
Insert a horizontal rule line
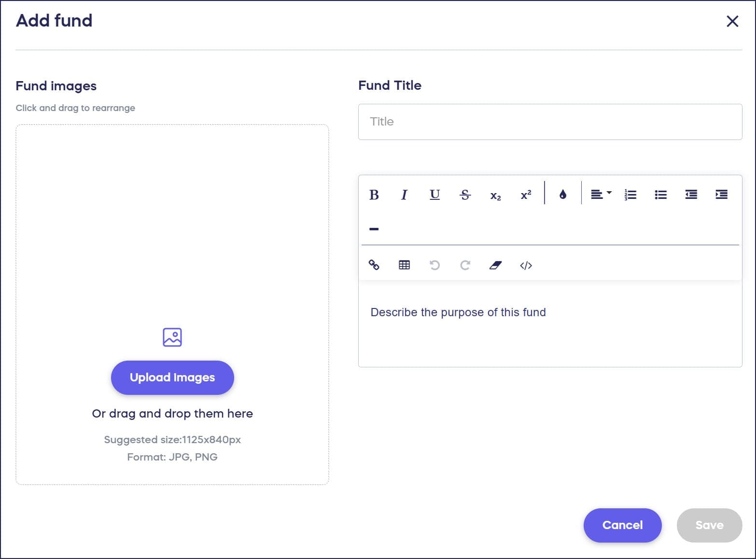point(374,229)
